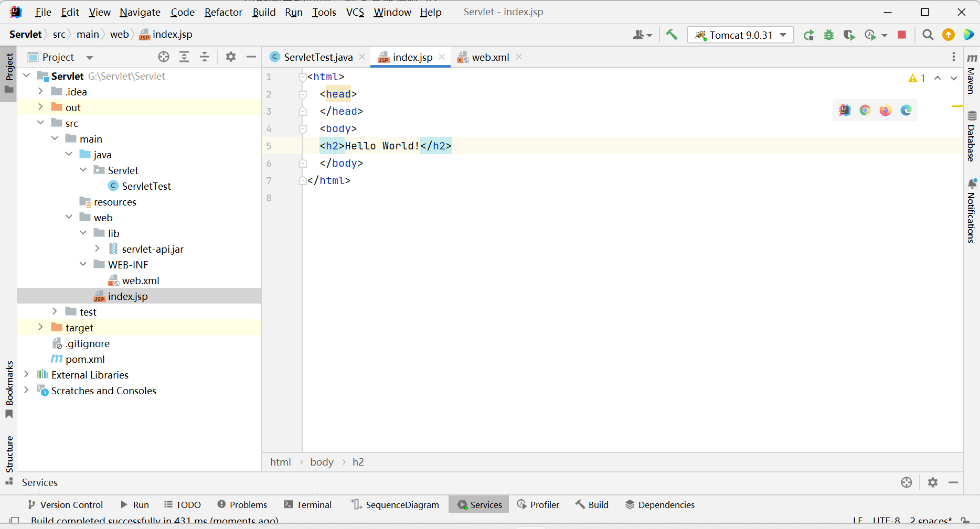980x529 pixels.
Task: Stop the running server (red square)
Action: (x=902, y=35)
